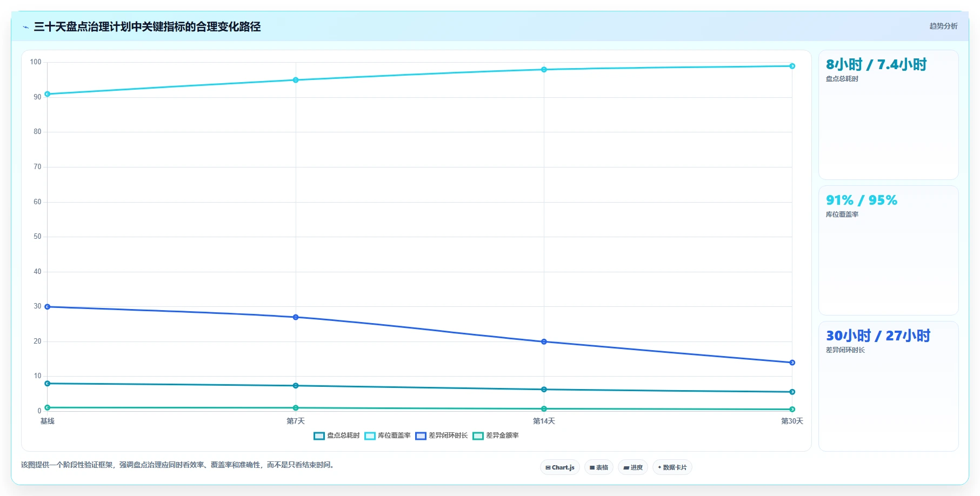The width and height of the screenshot is (980, 496).
Task: Click the 10 y-axis tick label
Action: 37,376
